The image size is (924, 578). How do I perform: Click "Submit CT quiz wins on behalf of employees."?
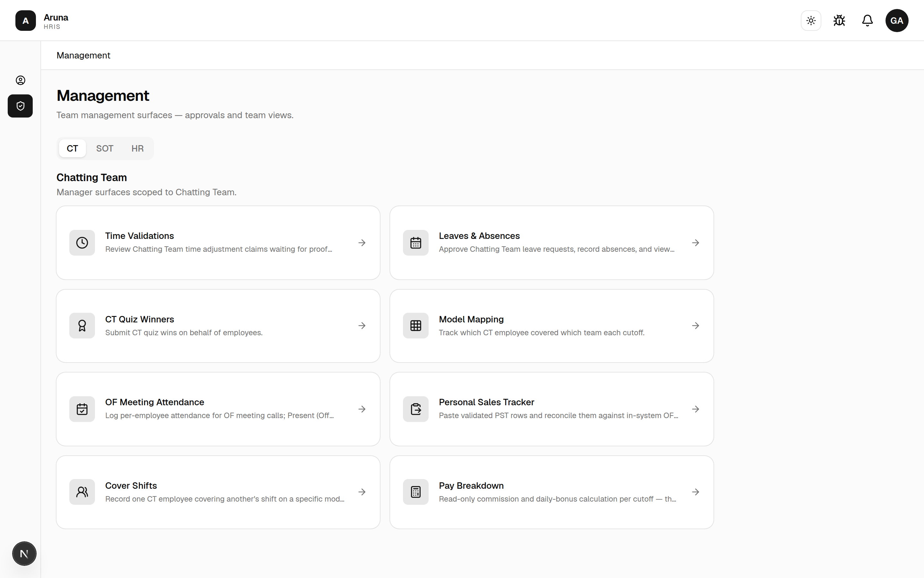(184, 333)
